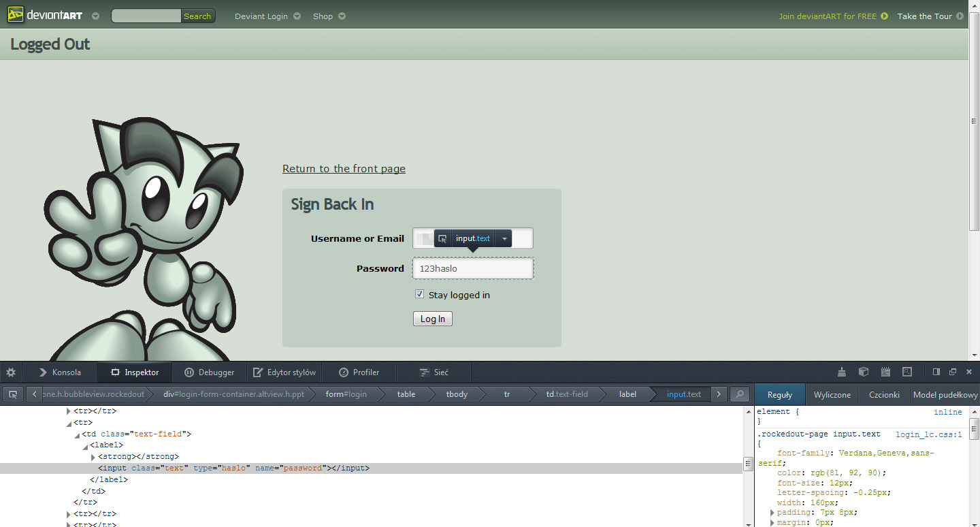This screenshot has height=527, width=980.
Task: Click the paintbrush highlight tool icon
Action: (x=842, y=372)
